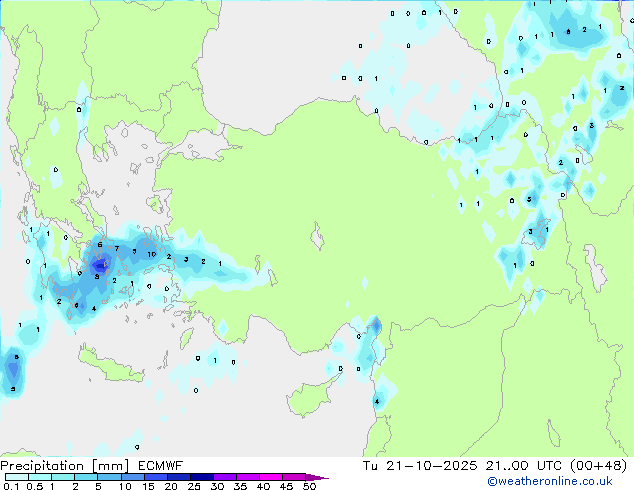
Task: Click the legend scale label '25'
Action: click(x=194, y=486)
